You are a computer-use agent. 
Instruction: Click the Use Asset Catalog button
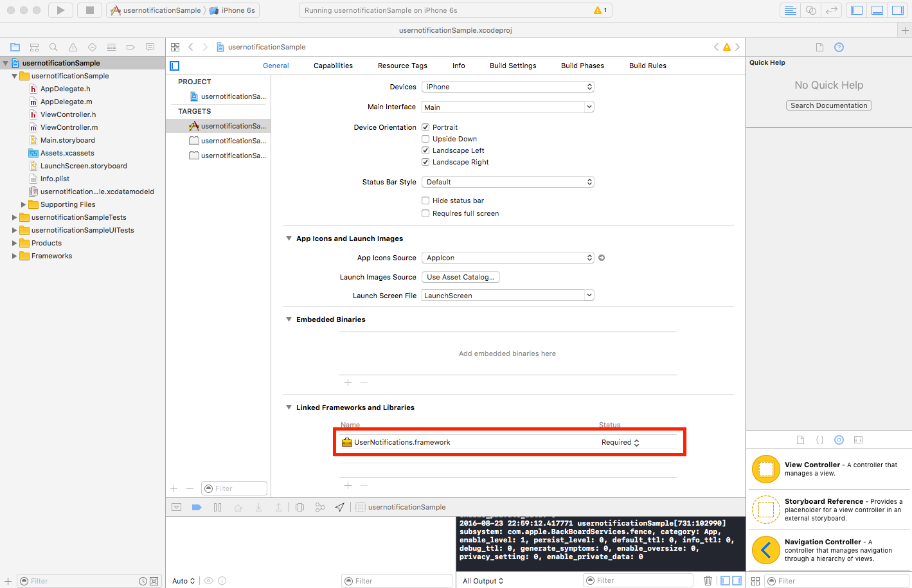[x=461, y=277]
